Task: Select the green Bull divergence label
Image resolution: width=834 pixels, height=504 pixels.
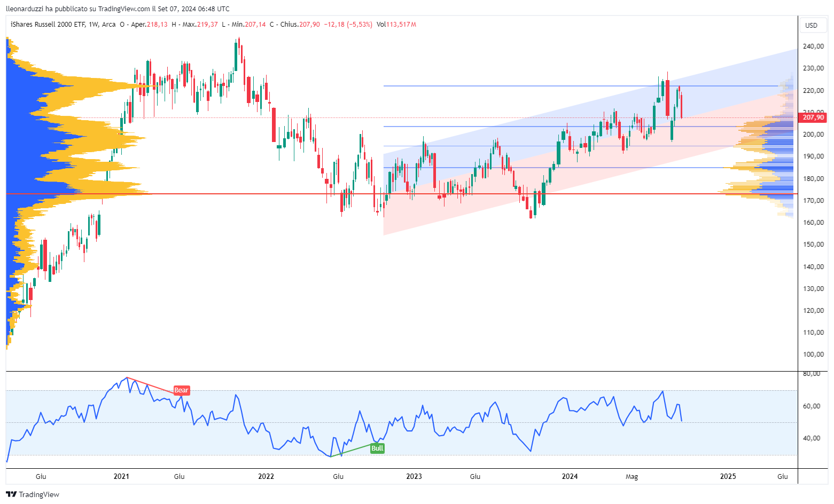Action: pos(377,448)
